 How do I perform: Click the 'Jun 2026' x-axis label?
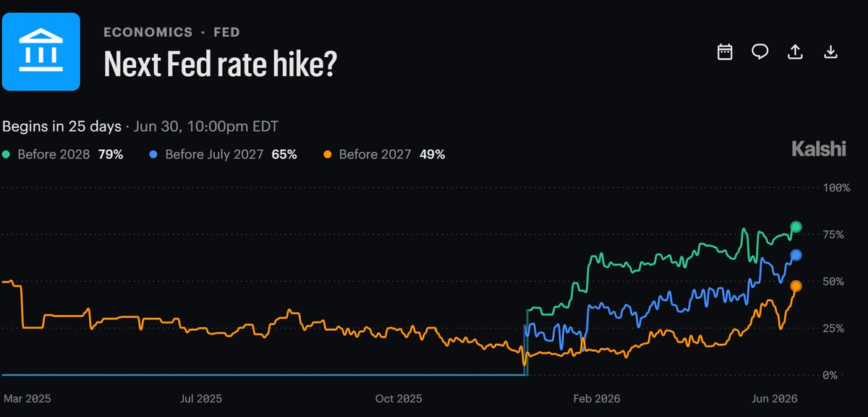coord(775,398)
